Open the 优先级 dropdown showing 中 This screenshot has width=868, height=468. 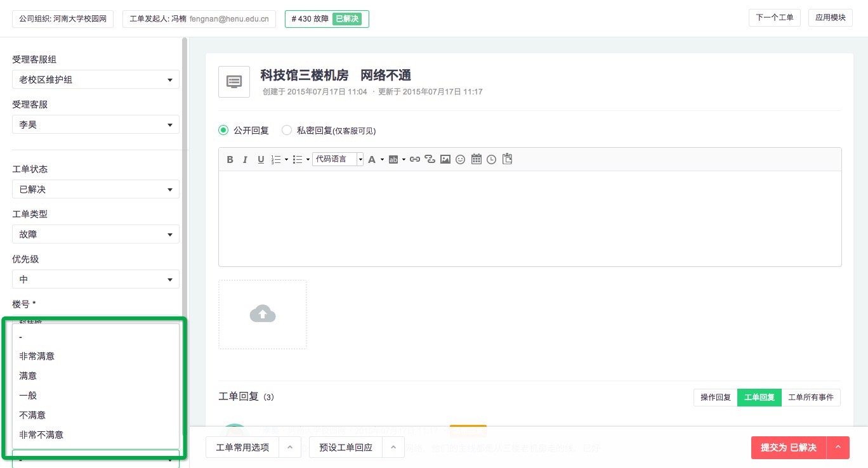coord(96,279)
